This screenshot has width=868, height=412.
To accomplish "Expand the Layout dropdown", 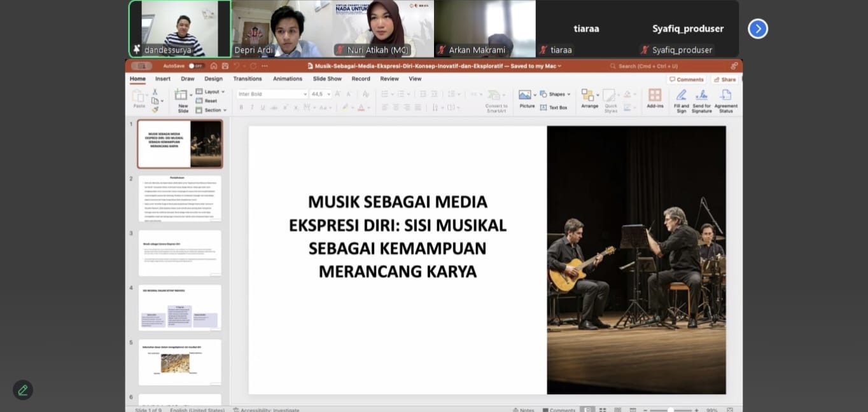I will pyautogui.click(x=211, y=92).
